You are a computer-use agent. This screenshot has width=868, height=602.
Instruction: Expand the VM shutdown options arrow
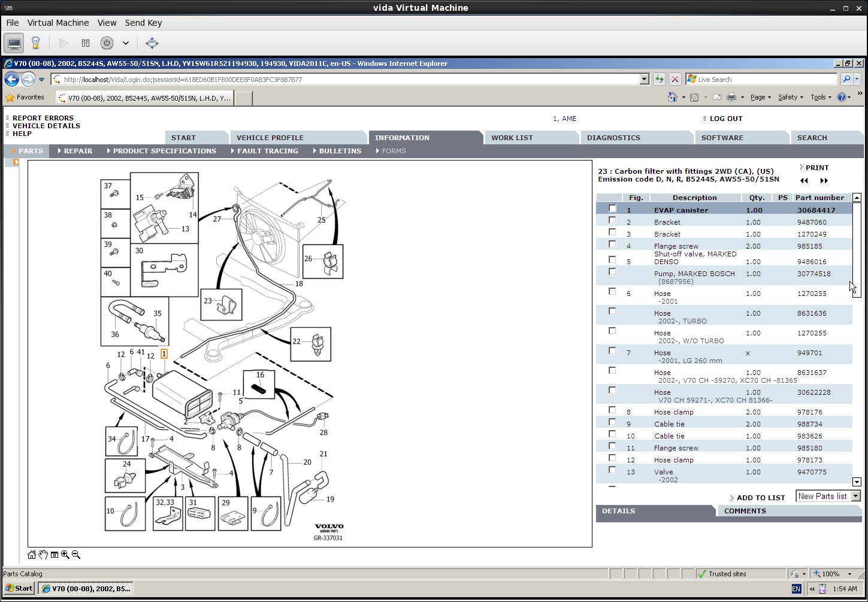[x=126, y=43]
